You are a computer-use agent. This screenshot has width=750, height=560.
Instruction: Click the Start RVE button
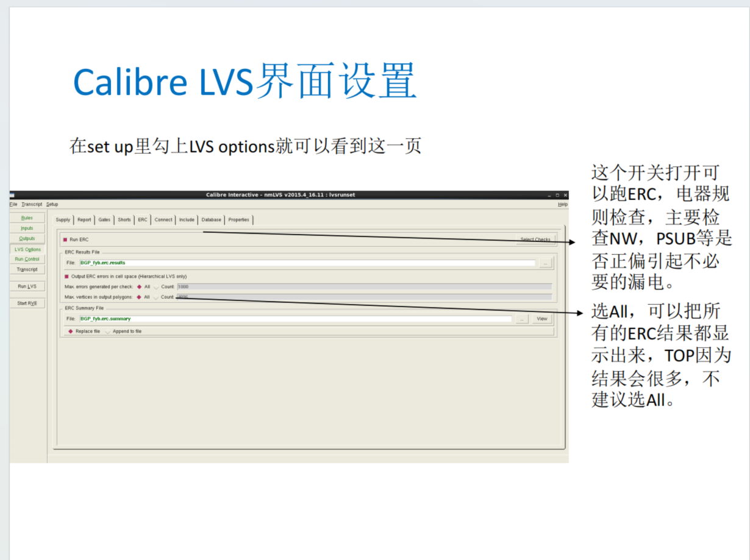pyautogui.click(x=27, y=303)
